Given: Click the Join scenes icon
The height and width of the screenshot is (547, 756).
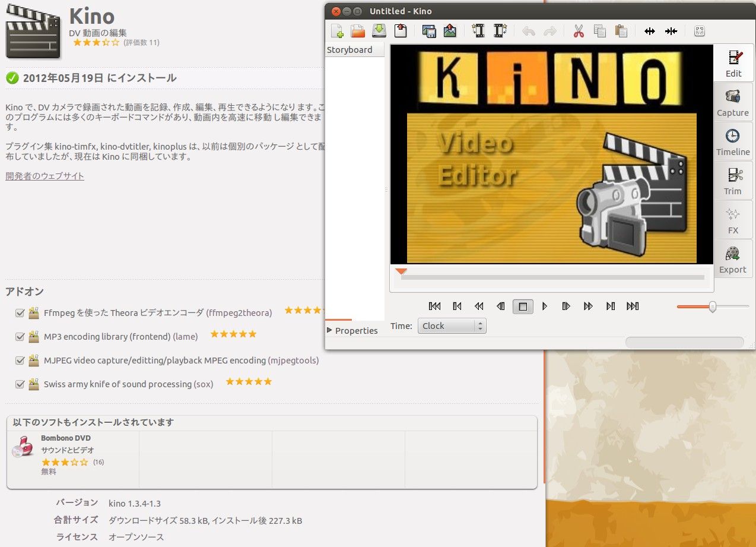Looking at the screenshot, I should coord(671,31).
